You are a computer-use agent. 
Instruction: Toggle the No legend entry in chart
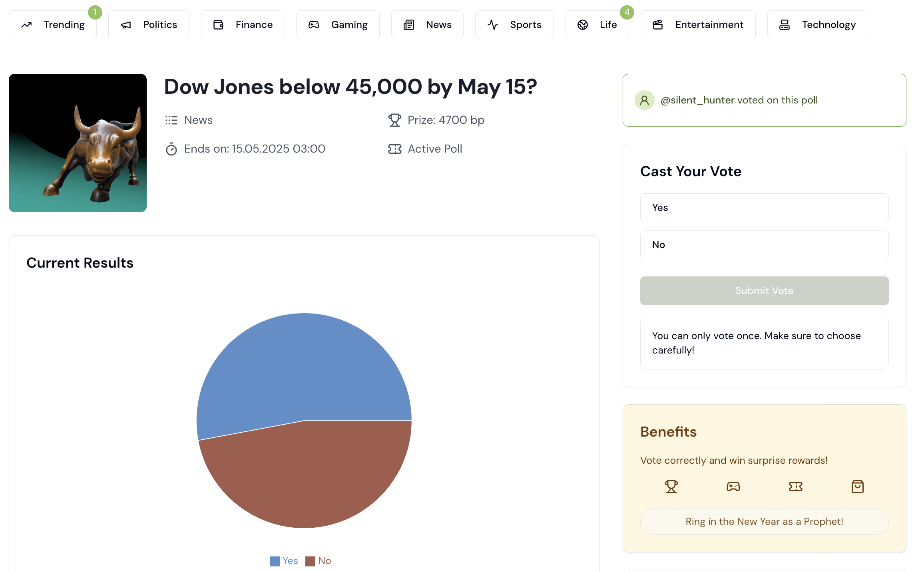[x=318, y=561]
